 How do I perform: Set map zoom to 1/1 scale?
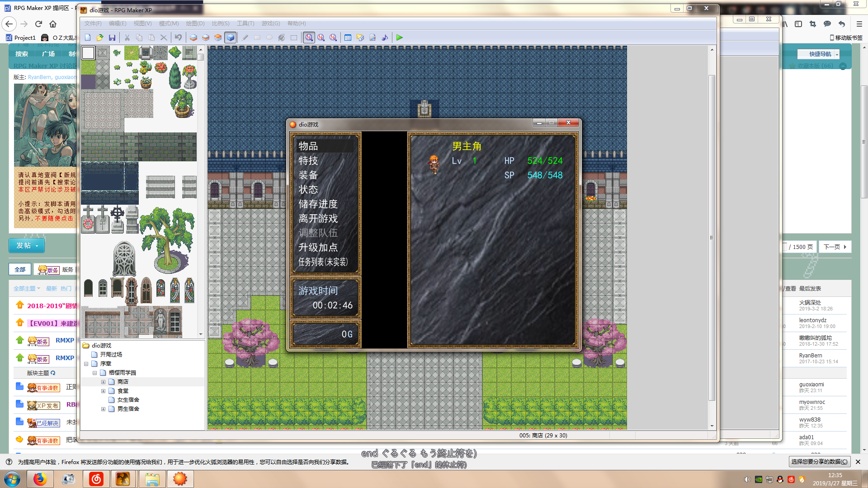[309, 38]
